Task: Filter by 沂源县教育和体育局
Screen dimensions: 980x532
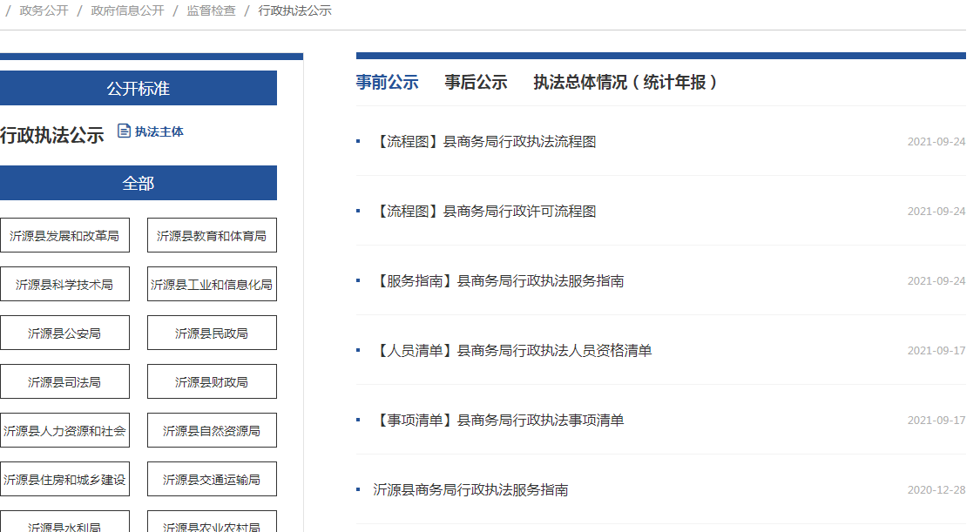Action: (x=212, y=236)
